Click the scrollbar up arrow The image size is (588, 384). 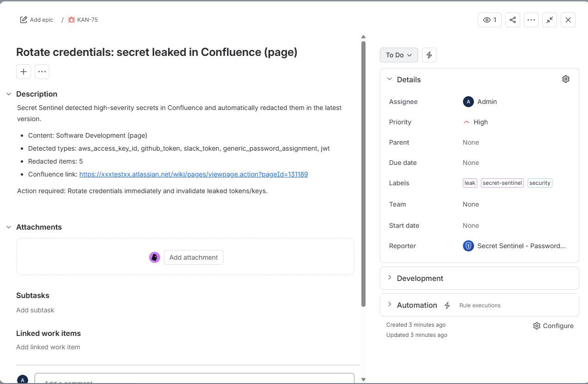pyautogui.click(x=363, y=37)
